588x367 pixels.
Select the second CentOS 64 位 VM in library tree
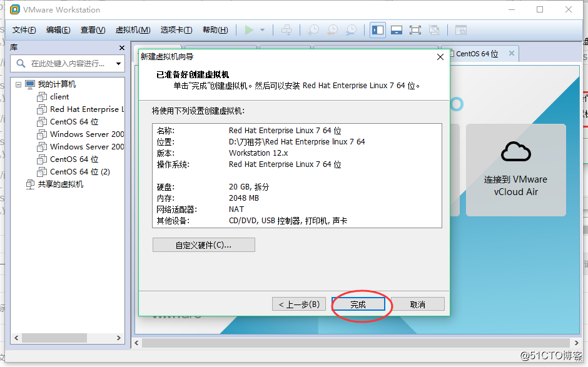pyautogui.click(x=74, y=159)
